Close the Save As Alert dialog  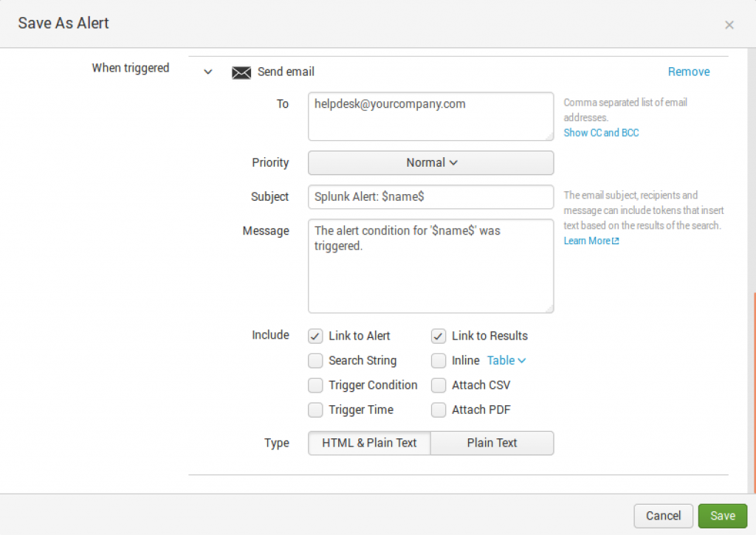729,25
